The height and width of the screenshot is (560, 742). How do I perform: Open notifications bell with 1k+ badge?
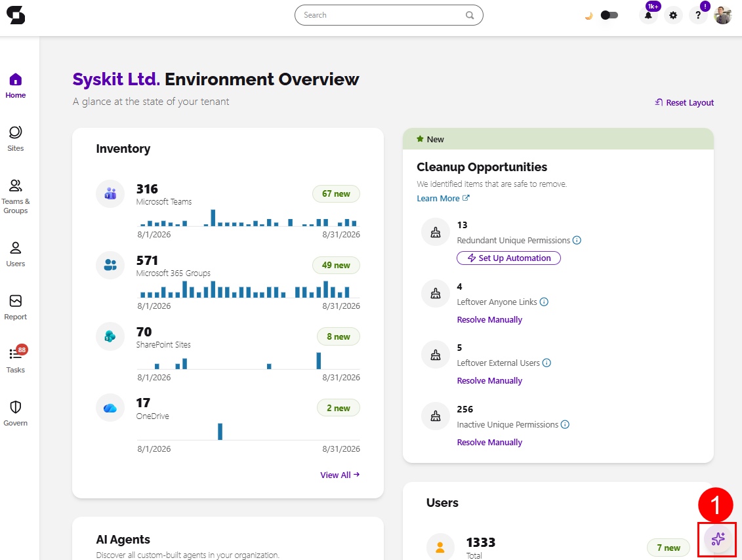[x=648, y=15]
